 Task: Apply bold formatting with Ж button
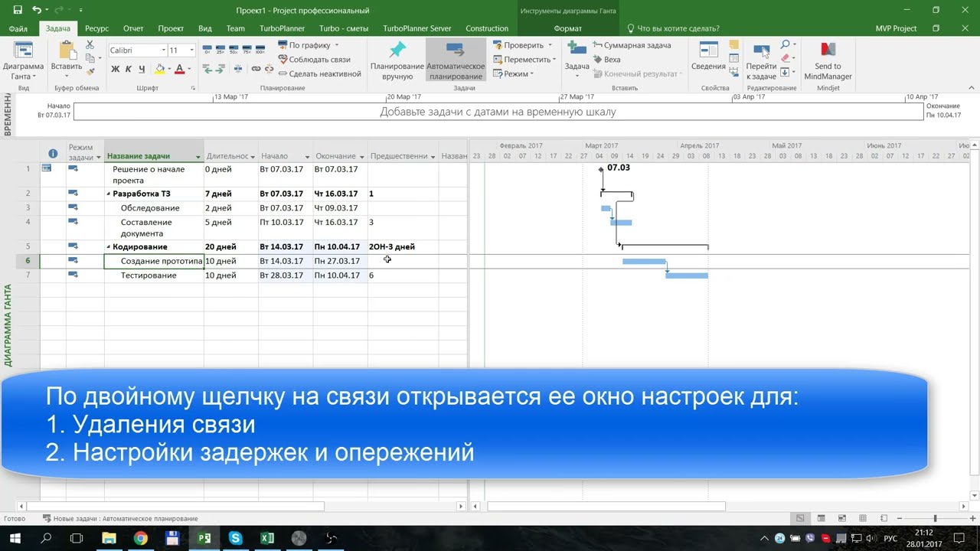tap(116, 69)
